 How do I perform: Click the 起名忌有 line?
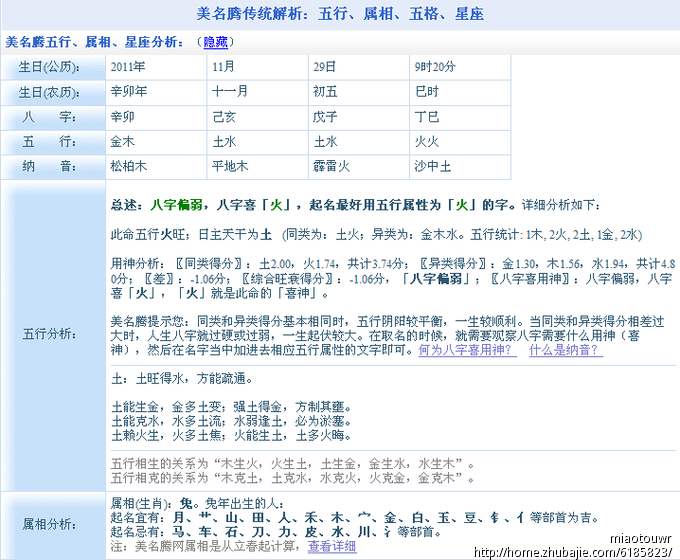click(x=276, y=532)
